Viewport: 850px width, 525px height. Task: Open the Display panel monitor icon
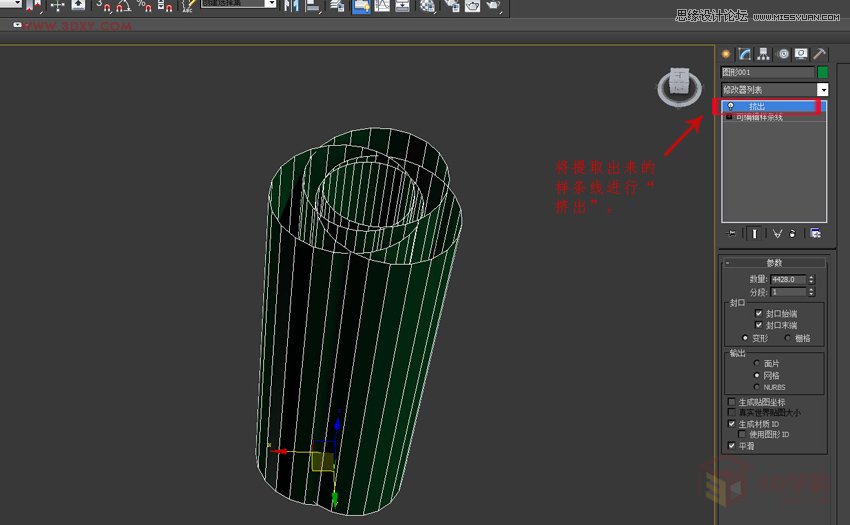pos(801,54)
